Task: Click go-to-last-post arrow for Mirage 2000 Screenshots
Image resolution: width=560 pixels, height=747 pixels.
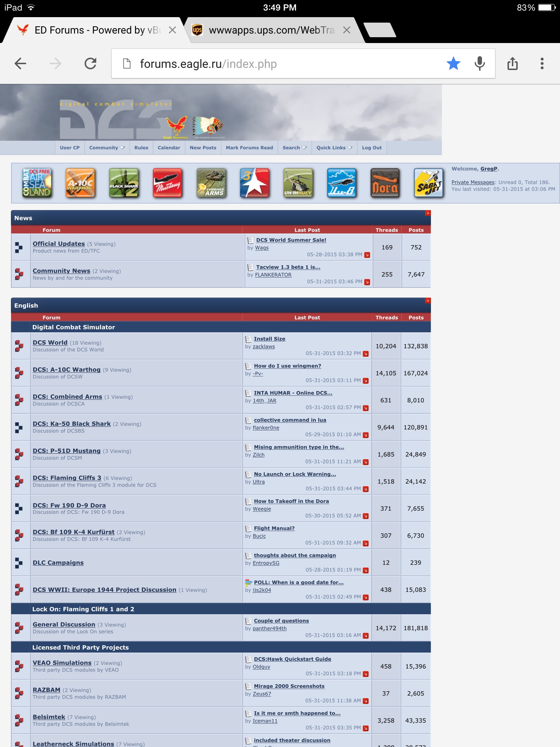Action: 366,701
